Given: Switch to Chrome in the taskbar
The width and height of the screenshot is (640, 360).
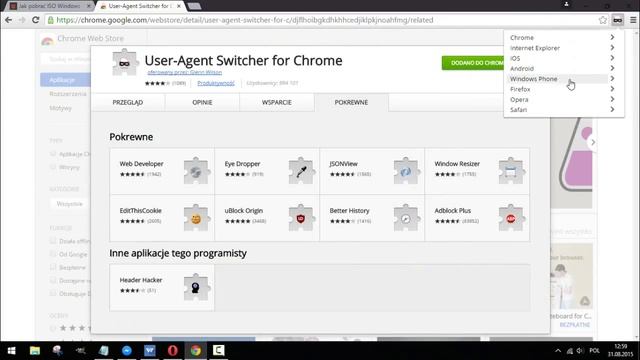Looking at the screenshot, I should 196,351.
